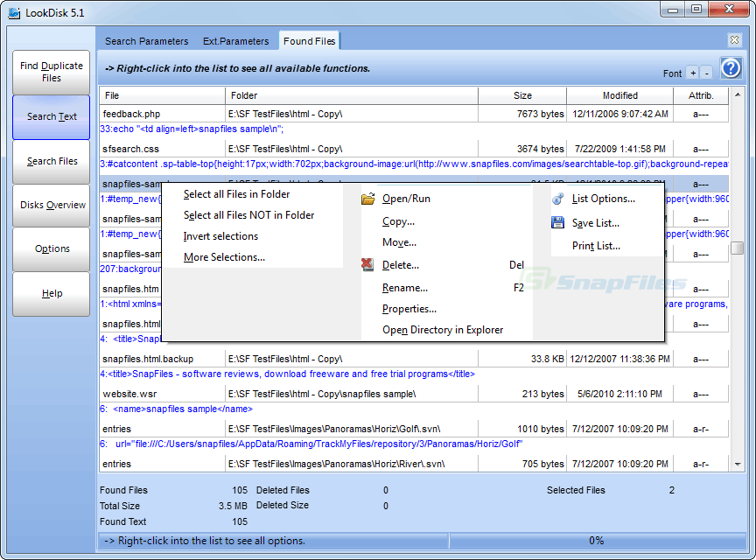
Task: Click the Total Size 3.5 MB value
Action: (233, 506)
